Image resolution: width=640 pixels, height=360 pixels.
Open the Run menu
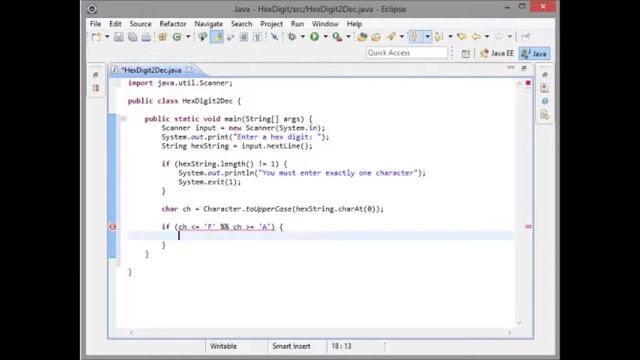click(297, 24)
